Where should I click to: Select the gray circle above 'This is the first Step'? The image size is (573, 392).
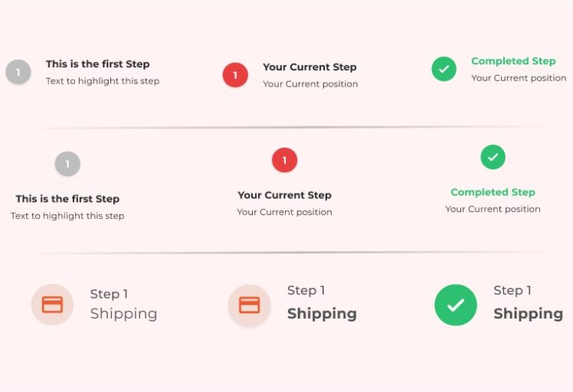pos(67,164)
